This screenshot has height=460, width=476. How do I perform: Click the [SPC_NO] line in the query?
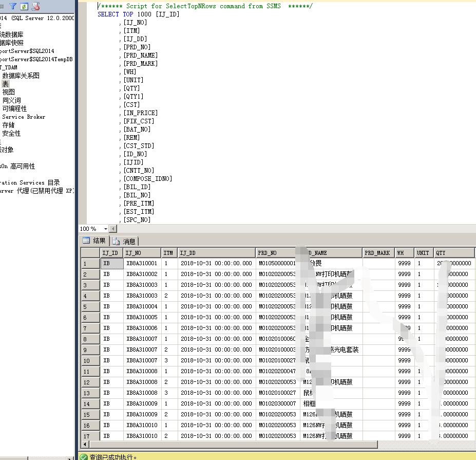coord(137,219)
